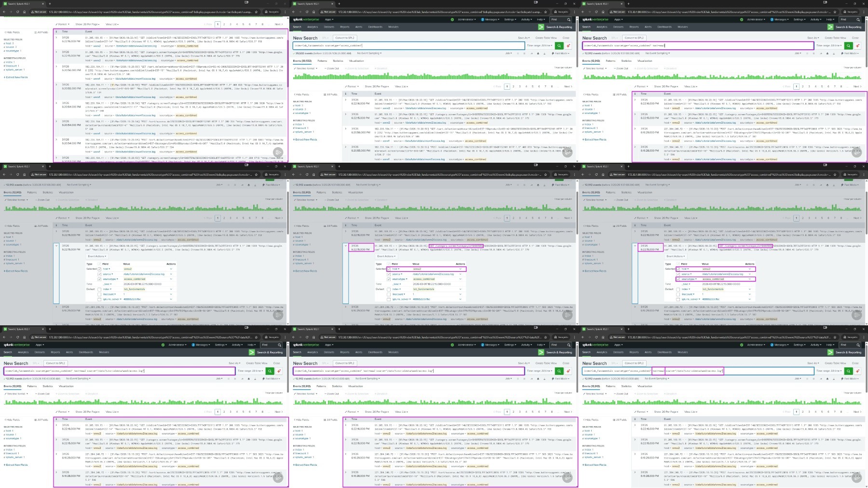Click print results icon in top-middle screenshot

coord(538,53)
